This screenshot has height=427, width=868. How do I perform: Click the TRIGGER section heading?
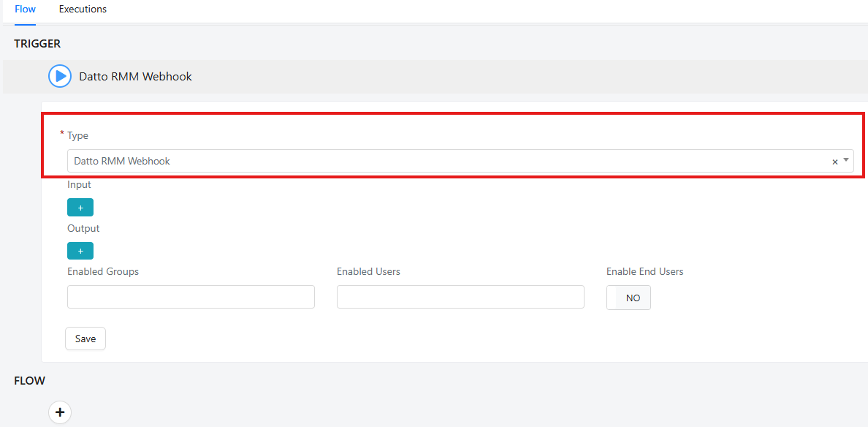37,44
